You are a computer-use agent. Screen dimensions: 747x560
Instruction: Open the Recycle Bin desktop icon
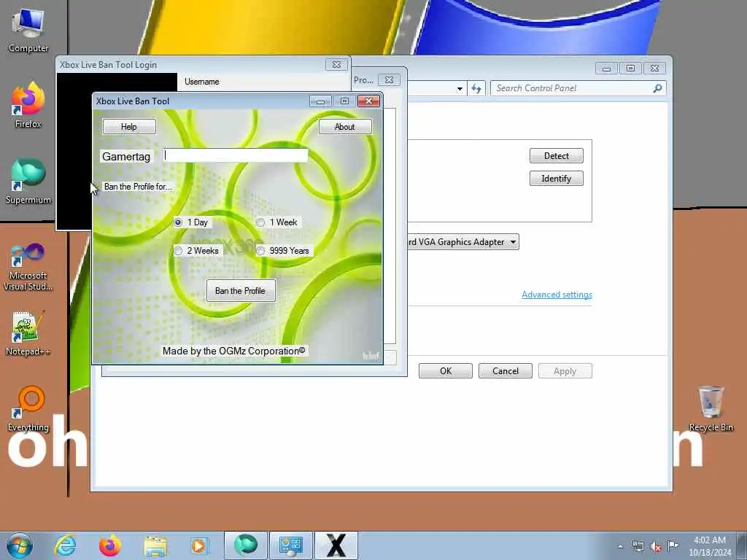click(x=711, y=408)
